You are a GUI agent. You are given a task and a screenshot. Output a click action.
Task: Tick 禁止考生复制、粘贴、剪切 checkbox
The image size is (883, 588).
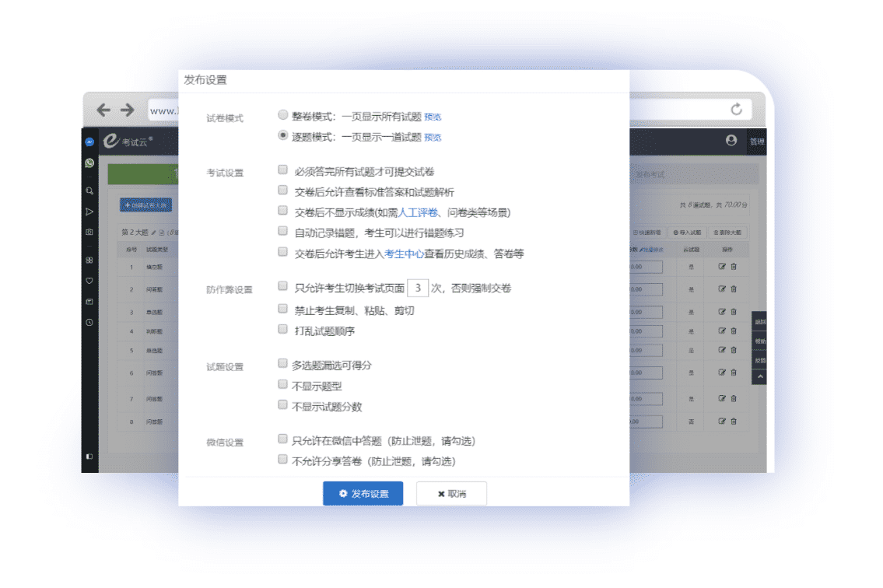[283, 309]
